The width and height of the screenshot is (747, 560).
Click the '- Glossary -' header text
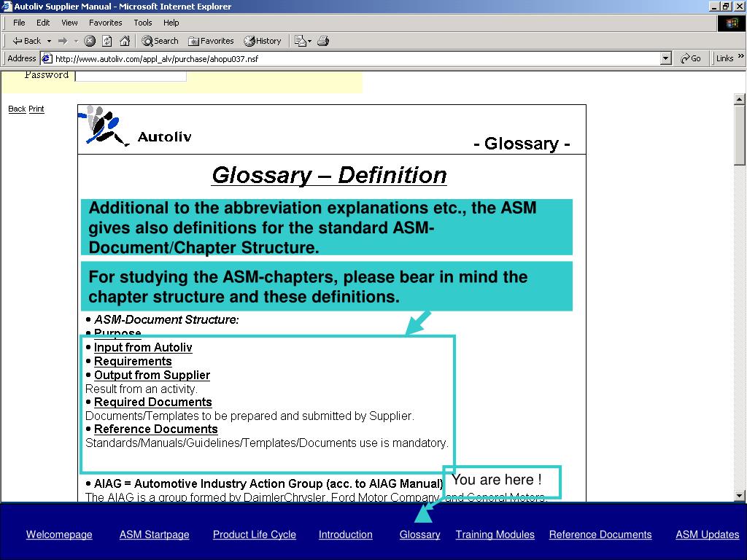pos(522,144)
